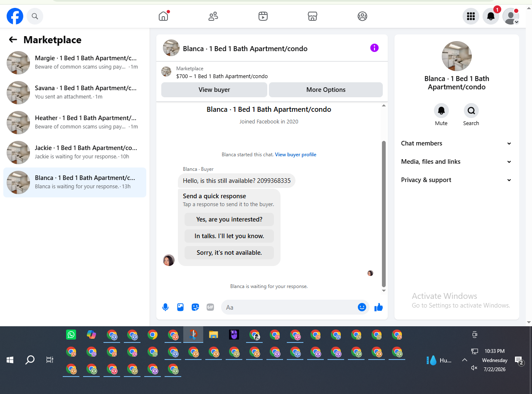Send a voice clip with microphone icon

coord(165,307)
